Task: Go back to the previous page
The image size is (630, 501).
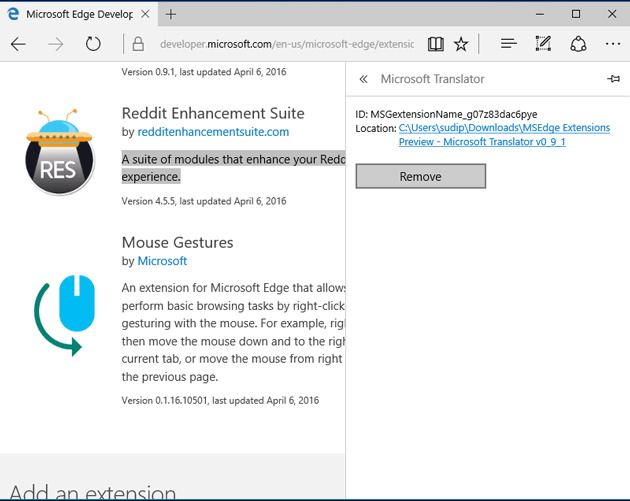Action: [18, 44]
